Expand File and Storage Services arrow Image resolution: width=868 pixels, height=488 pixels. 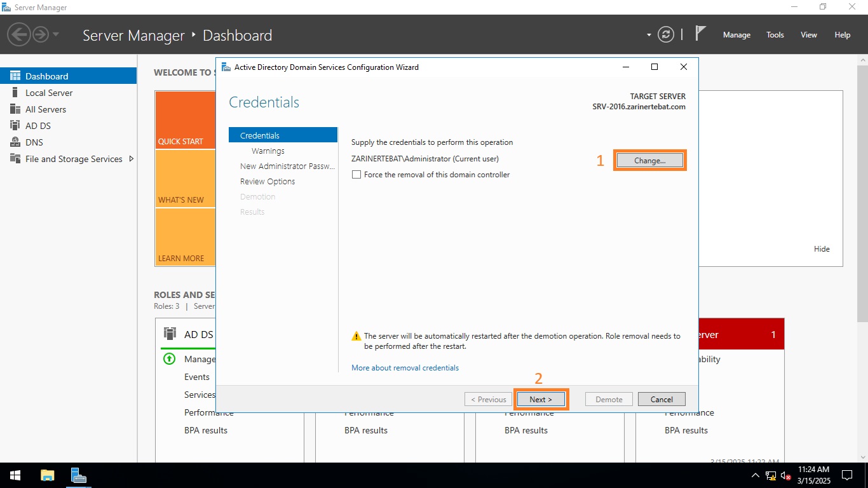tap(131, 159)
